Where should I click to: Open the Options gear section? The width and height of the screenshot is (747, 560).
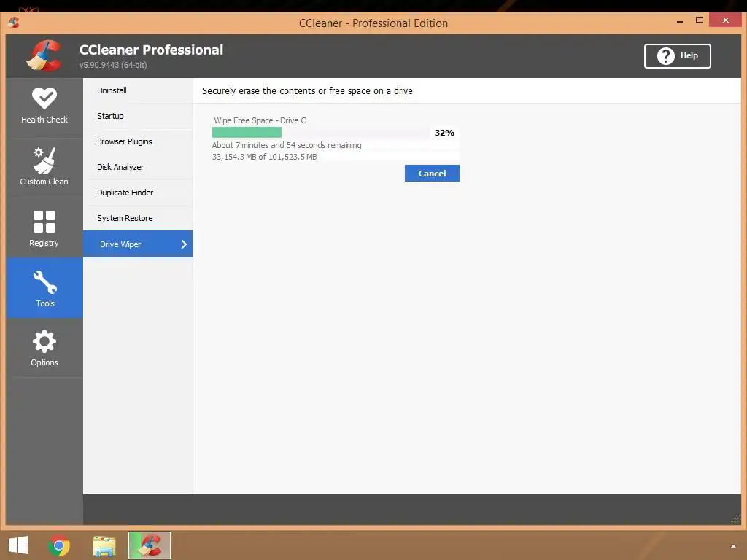click(x=44, y=348)
